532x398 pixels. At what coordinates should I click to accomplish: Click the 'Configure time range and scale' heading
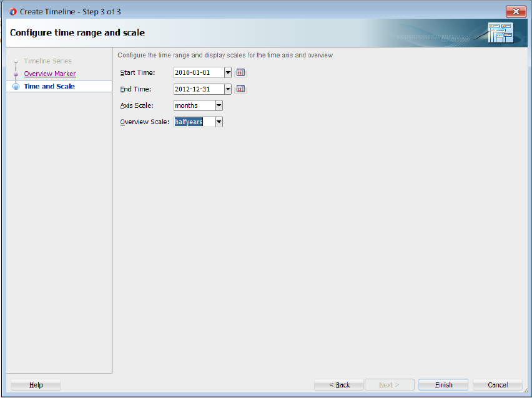77,32
